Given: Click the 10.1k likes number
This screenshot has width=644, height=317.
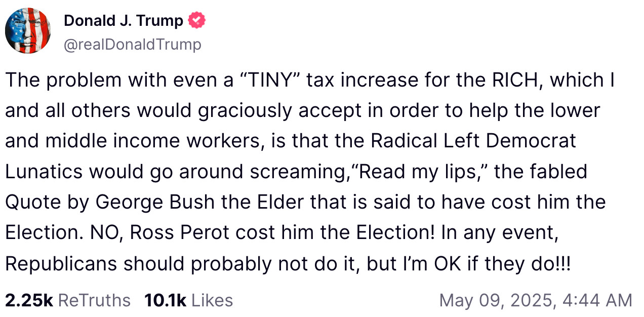Looking at the screenshot, I should coord(166,300).
